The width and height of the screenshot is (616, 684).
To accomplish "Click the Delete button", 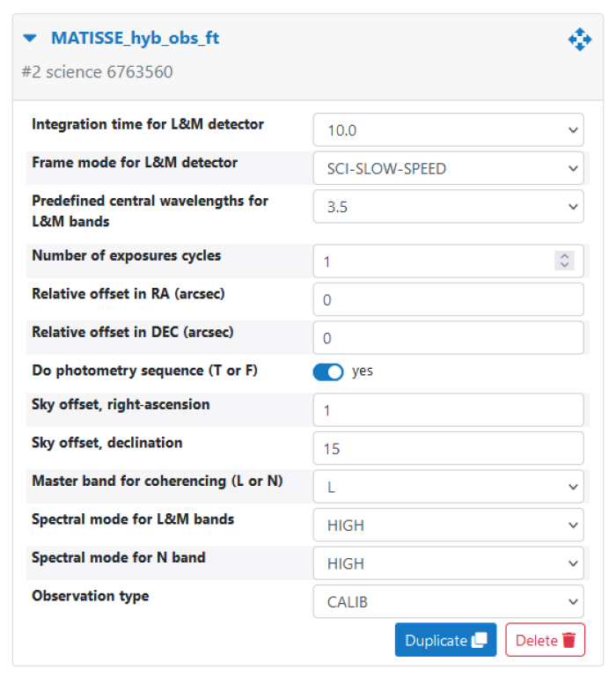I will coord(545,640).
